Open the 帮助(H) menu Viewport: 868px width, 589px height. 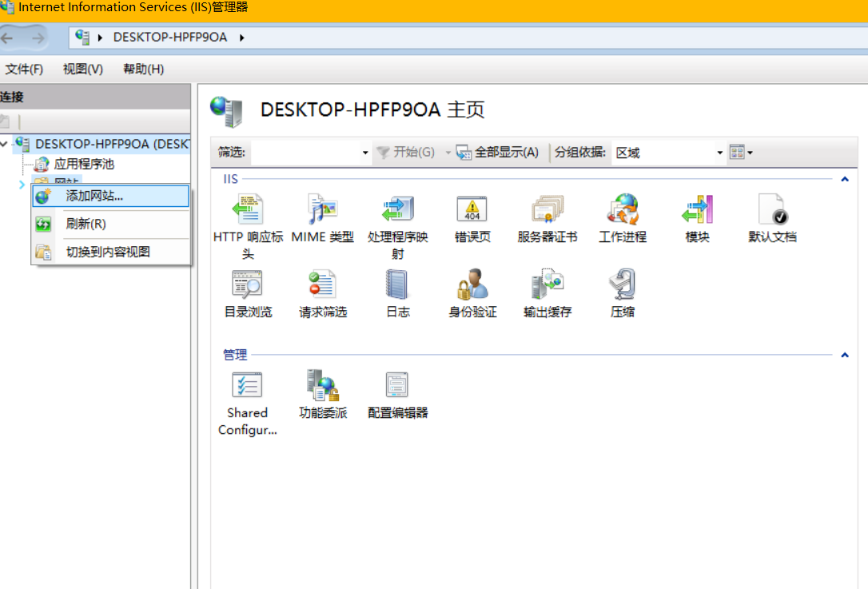point(143,70)
